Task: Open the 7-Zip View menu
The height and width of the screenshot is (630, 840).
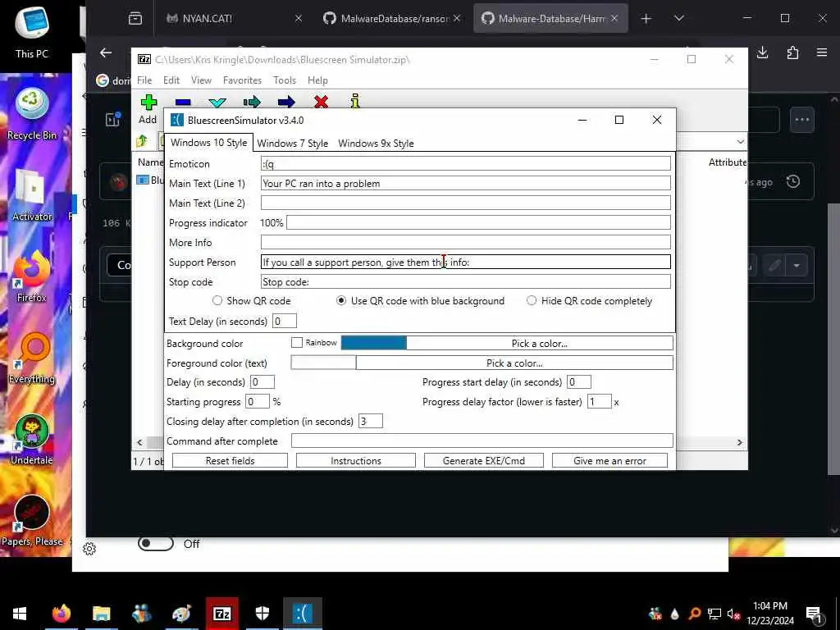Action: (201, 80)
